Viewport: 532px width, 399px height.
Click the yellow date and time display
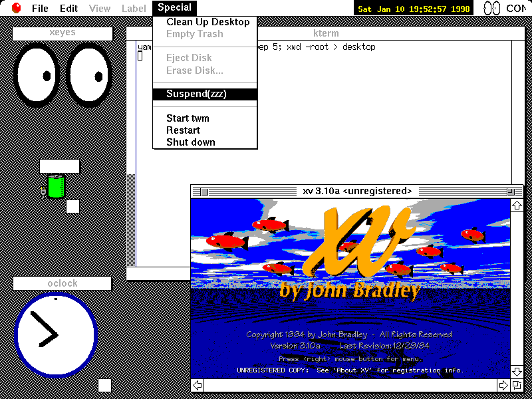click(x=414, y=9)
